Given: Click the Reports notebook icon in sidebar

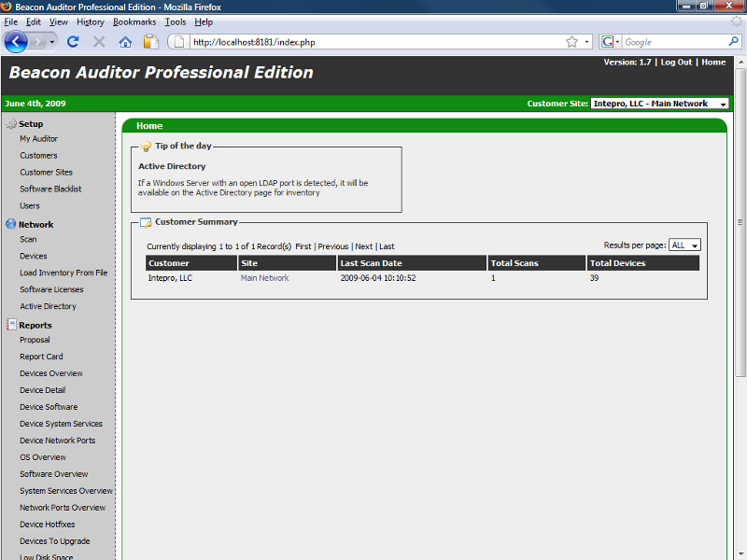Looking at the screenshot, I should (x=11, y=325).
